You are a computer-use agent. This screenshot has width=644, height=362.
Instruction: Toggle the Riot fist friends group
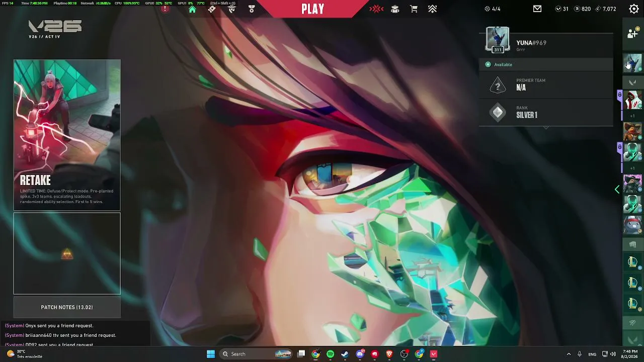coord(633,245)
